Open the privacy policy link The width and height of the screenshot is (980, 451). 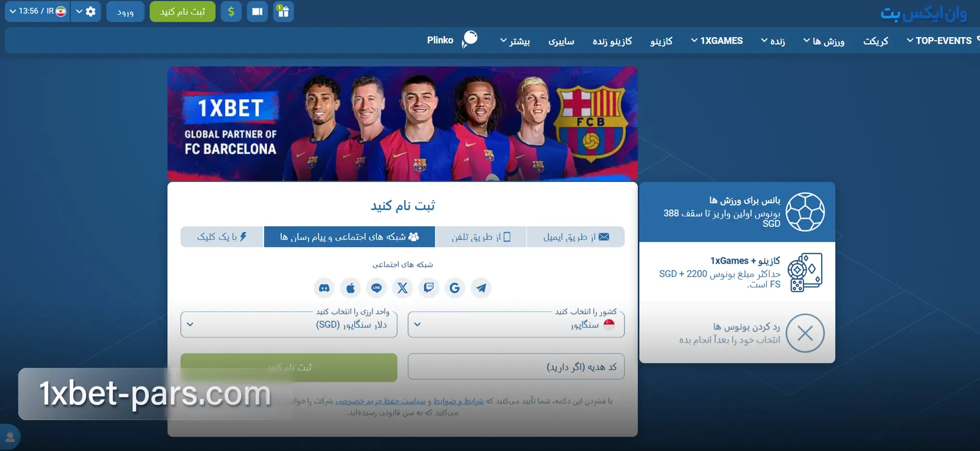380,401
